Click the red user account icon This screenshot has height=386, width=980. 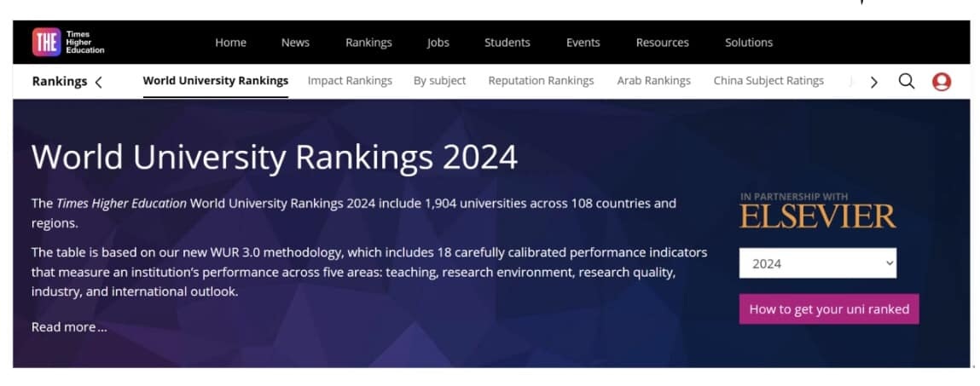pyautogui.click(x=942, y=82)
